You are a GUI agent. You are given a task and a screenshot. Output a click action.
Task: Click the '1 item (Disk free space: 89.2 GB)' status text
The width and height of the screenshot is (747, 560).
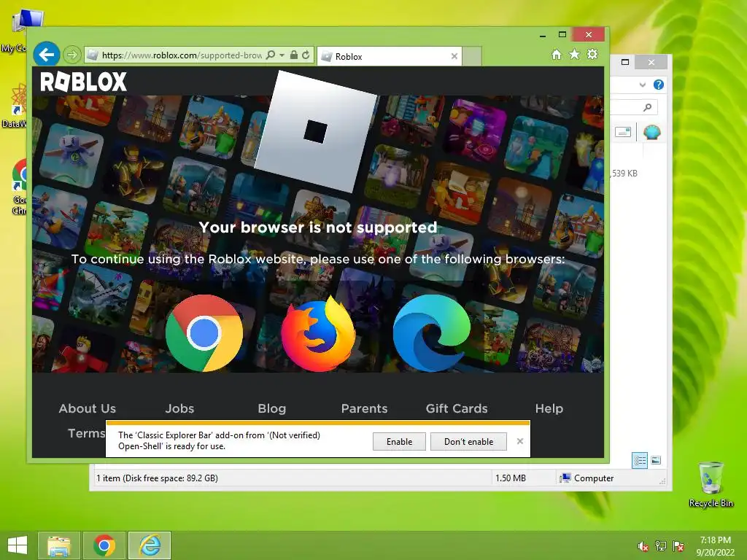click(158, 478)
